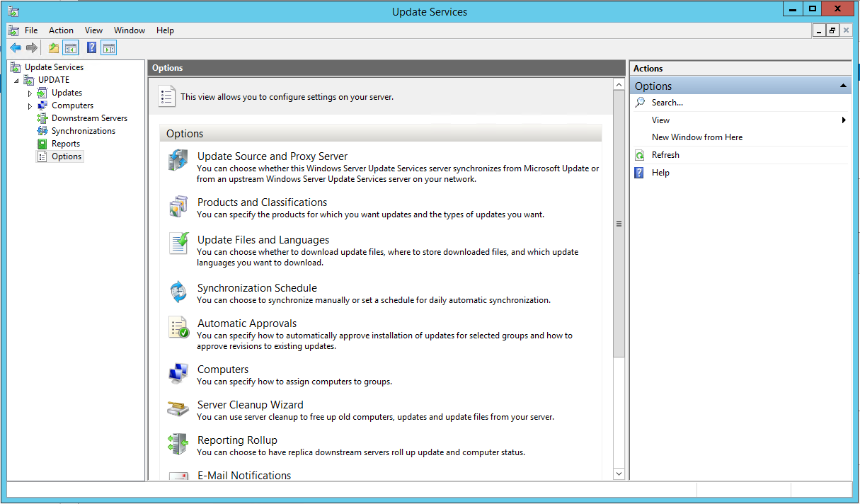Open the File menu
Viewport: 860px width, 504px height.
tap(31, 30)
